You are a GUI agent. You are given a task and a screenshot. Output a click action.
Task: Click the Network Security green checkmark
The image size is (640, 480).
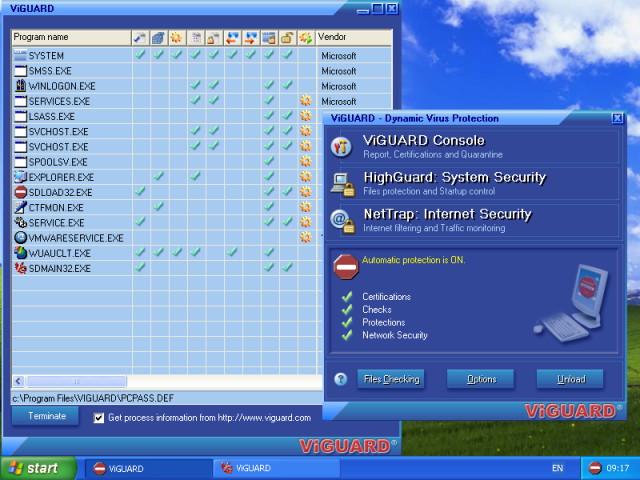tap(347, 336)
